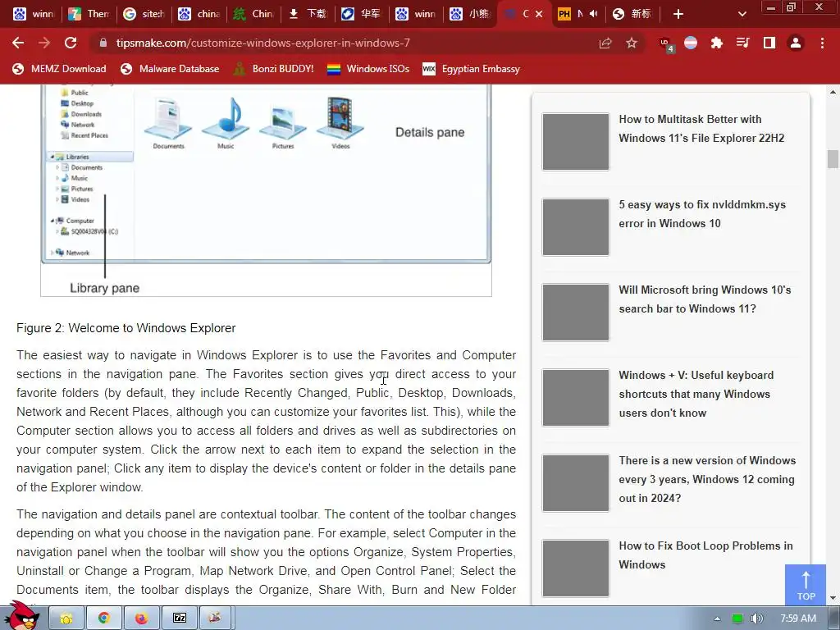The height and width of the screenshot is (630, 840).
Task: Click the 'Figure 2: Welcome to Windows Explorer' caption
Action: (x=126, y=328)
